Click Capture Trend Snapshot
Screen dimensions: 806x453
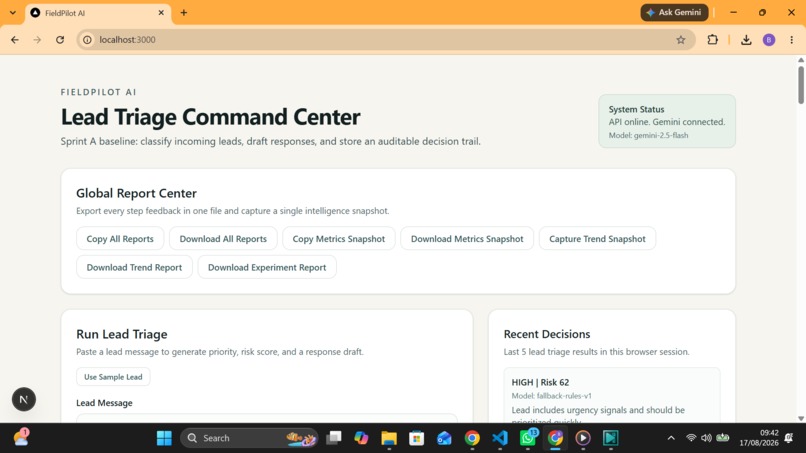point(597,239)
